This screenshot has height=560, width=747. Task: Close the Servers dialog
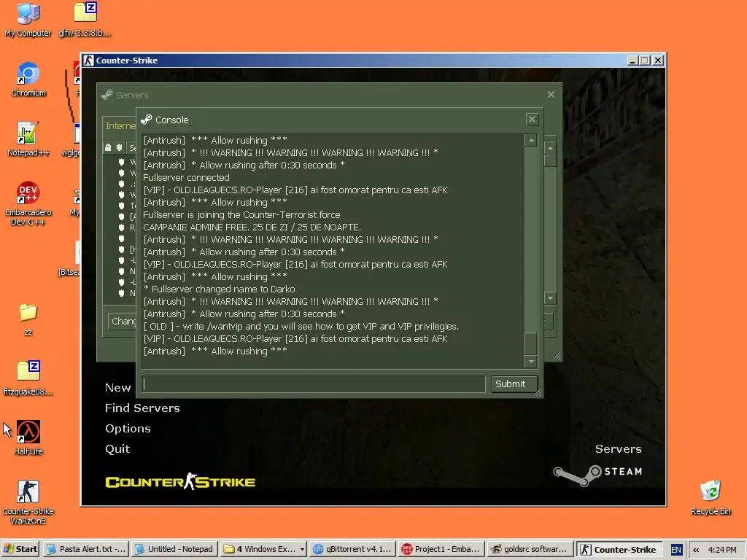[x=551, y=94]
